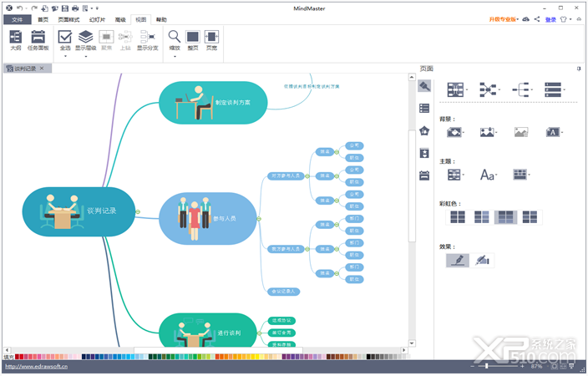Click the 显示层级 layers icon
588x376 pixels.
pos(85,37)
